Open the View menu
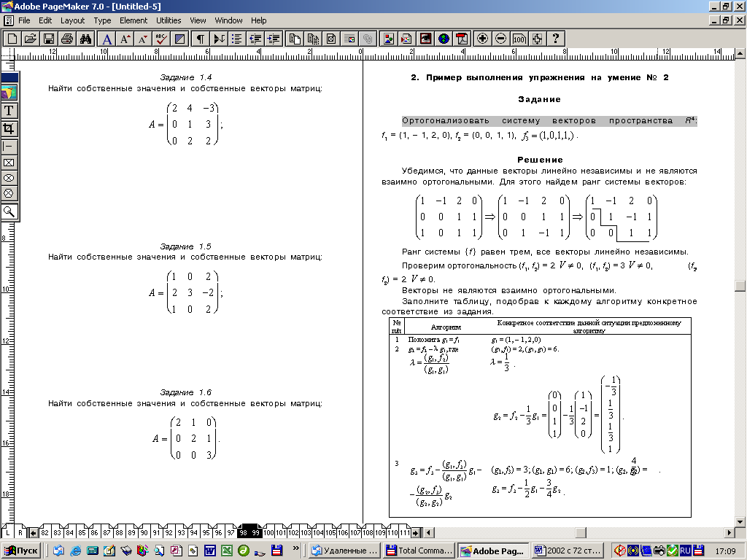The image size is (747, 560). pyautogui.click(x=198, y=20)
